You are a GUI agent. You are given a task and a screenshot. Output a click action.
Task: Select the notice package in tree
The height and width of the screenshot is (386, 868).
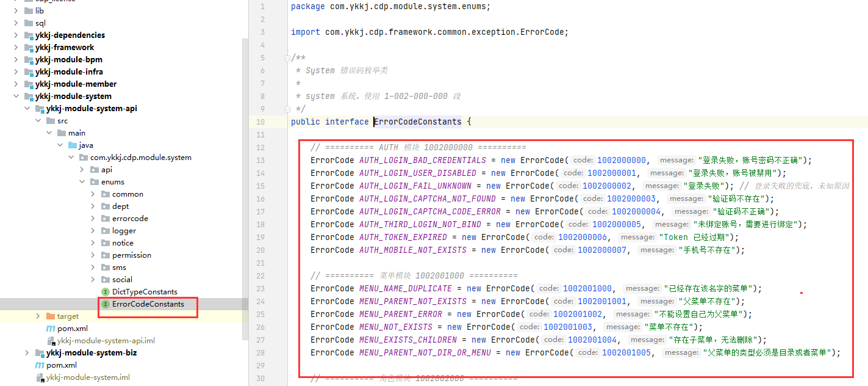(x=123, y=242)
